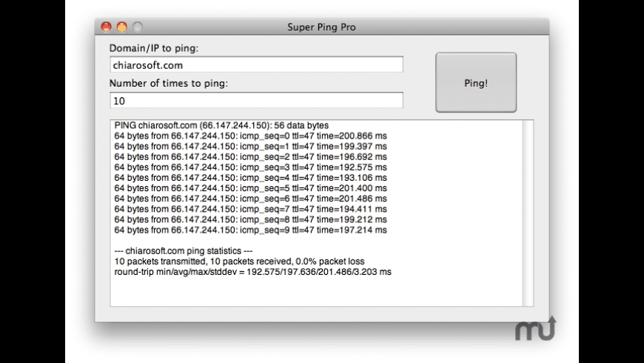Select the icmp_seq=7 result line

point(251,210)
